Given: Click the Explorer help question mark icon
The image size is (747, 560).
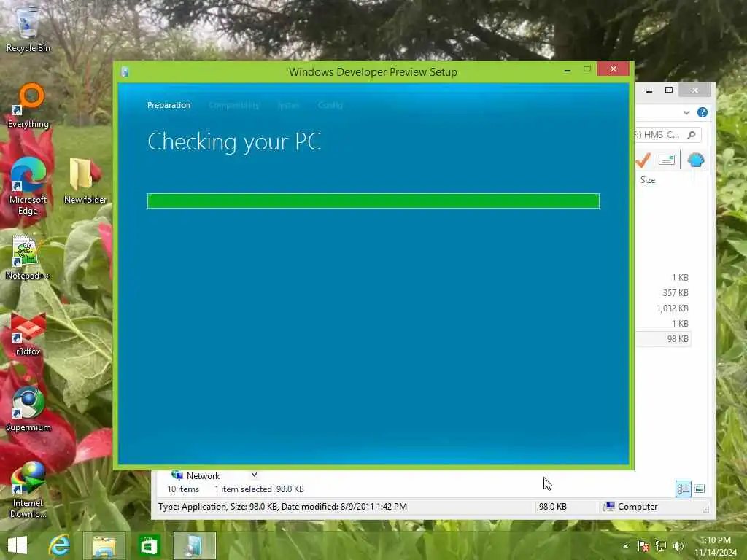Looking at the screenshot, I should click(x=703, y=112).
